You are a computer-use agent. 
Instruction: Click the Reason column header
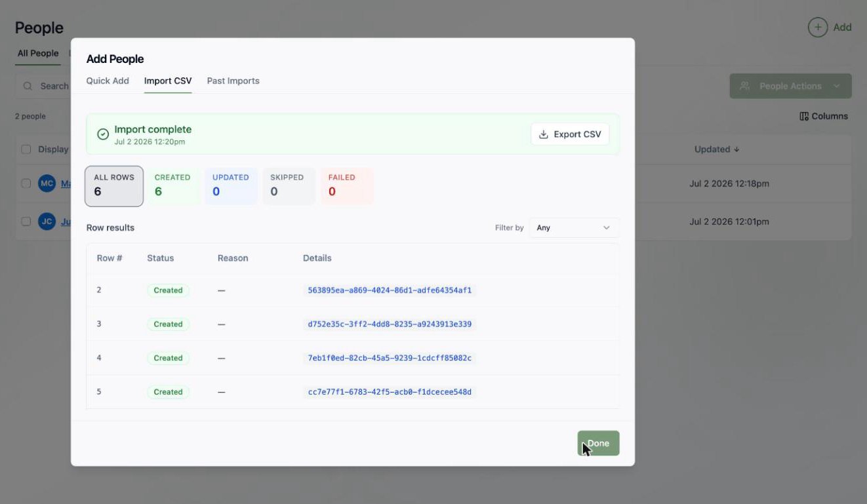[x=233, y=258]
